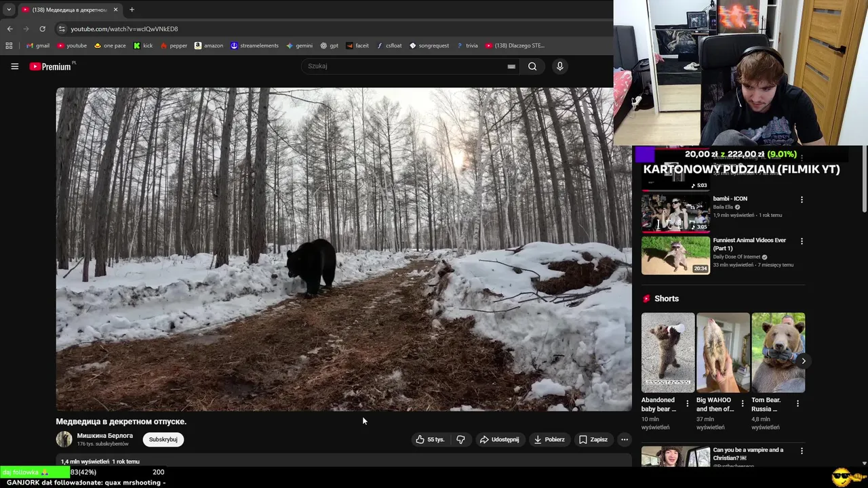Screen dimensions: 868x488
Task: Open site information icon in address bar
Action: tap(62, 29)
